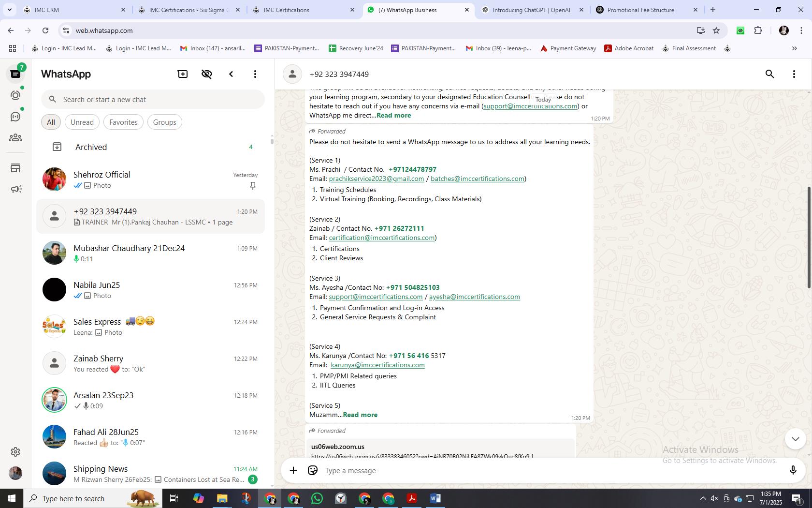Click the pin icon on Shehroz Official chat
The height and width of the screenshot is (508, 812).
tap(252, 186)
